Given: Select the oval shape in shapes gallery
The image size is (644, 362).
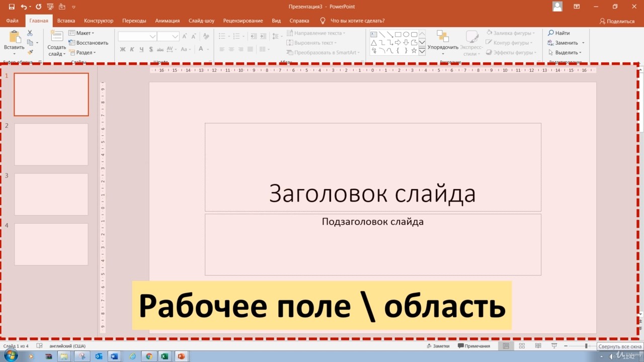Looking at the screenshot, I should 406,35.
